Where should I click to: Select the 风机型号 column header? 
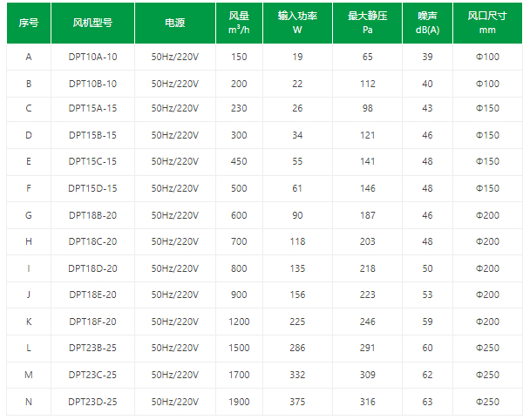(x=92, y=24)
